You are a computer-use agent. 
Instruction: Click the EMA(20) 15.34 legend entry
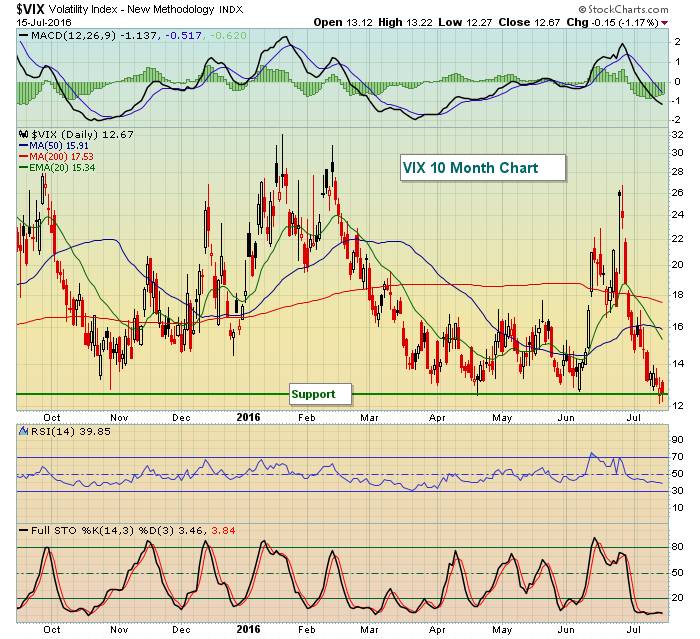(x=62, y=168)
